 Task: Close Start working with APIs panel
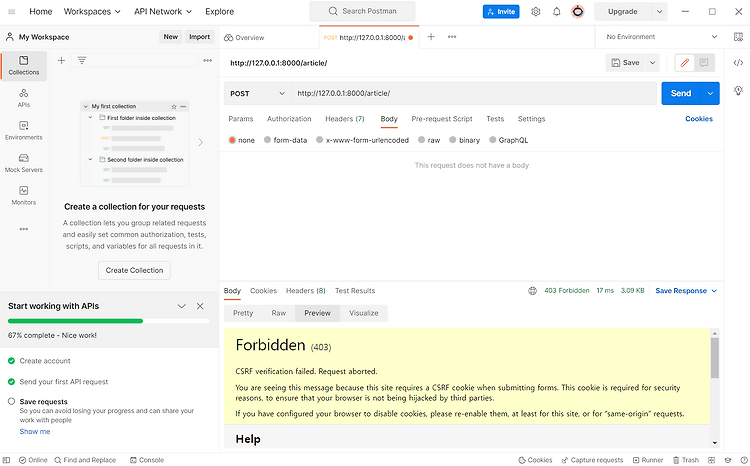pyautogui.click(x=200, y=306)
